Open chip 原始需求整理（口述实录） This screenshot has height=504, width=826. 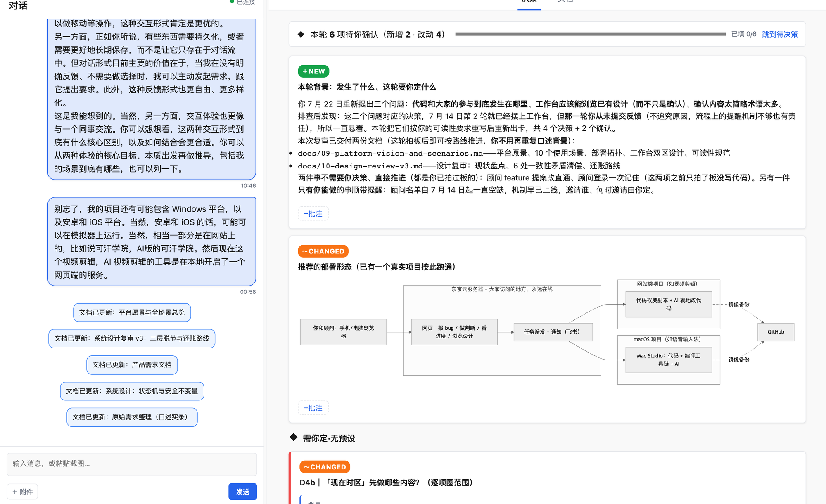coord(132,417)
